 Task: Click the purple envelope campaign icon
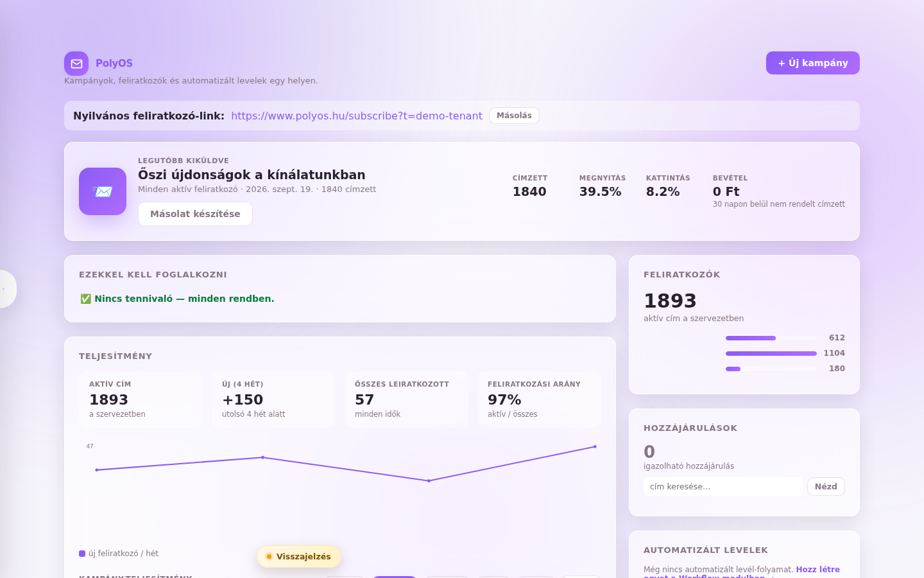point(103,191)
